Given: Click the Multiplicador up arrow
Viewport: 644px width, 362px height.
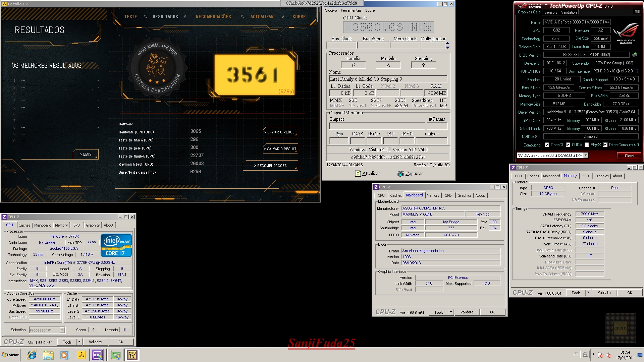Looking at the screenshot, I should pyautogui.click(x=447, y=43).
